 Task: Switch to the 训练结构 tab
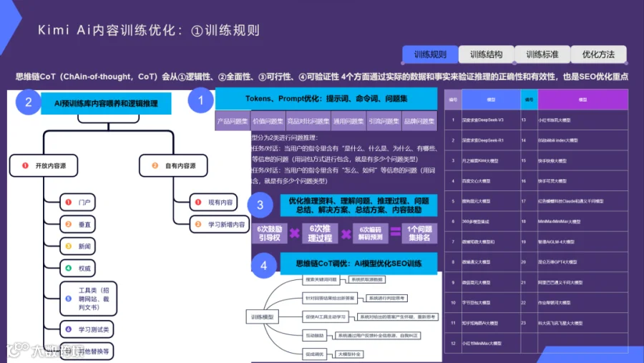click(487, 54)
